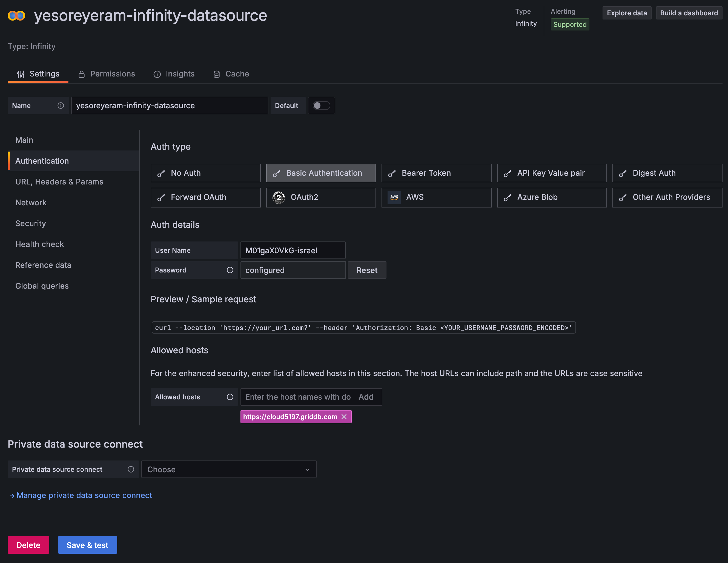This screenshot has width=728, height=563.
Task: Click the Save & test button
Action: pyautogui.click(x=87, y=545)
